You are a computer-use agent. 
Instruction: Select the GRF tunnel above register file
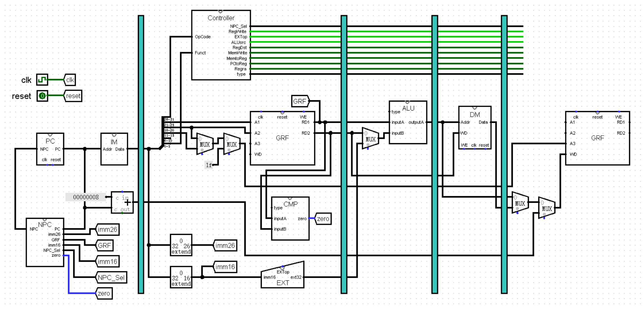click(300, 101)
